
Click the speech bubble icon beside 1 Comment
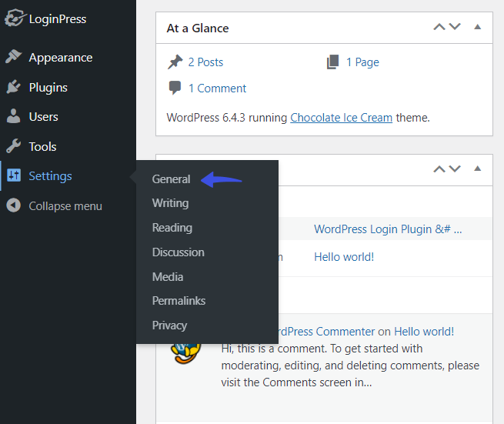click(x=175, y=88)
